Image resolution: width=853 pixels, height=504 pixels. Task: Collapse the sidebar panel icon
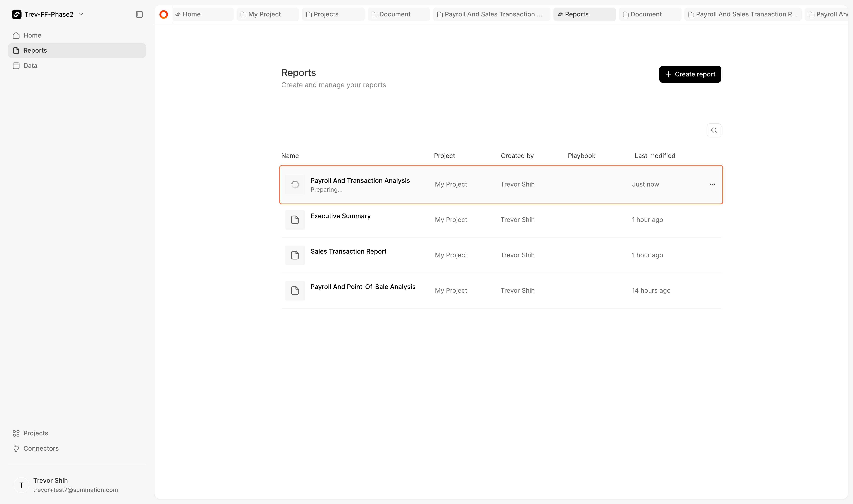(139, 14)
